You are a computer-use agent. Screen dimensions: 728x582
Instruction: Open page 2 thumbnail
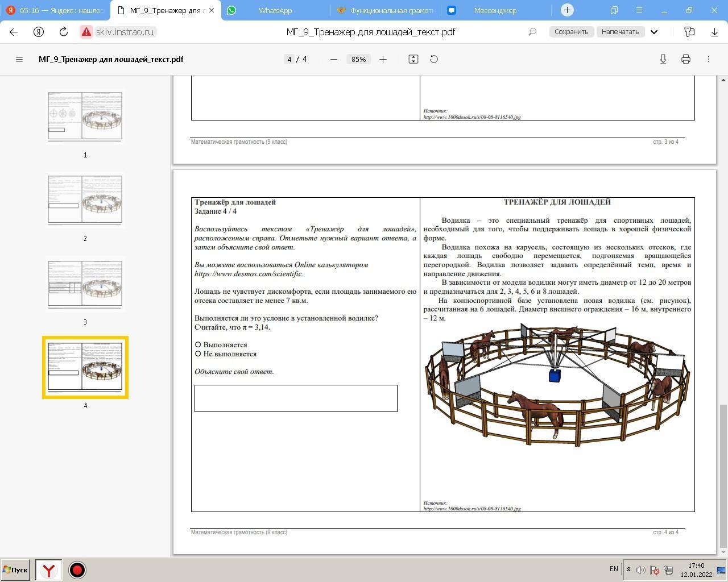85,199
